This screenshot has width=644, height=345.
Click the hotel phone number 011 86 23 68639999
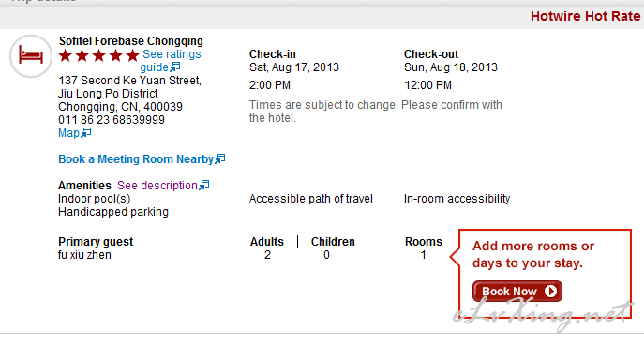point(112,120)
